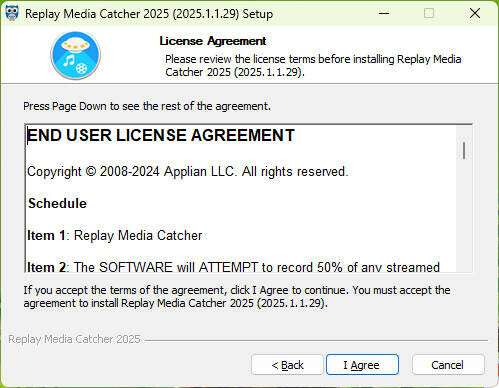The width and height of the screenshot is (499, 388).
Task: Click the Setup window title text
Action: click(149, 14)
